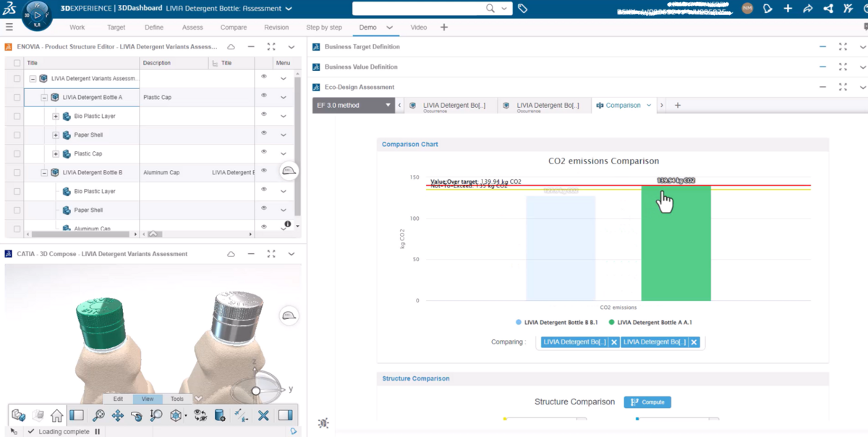Select the Zoom in/out magnifier tool
This screenshot has width=868, height=437.
(156, 415)
